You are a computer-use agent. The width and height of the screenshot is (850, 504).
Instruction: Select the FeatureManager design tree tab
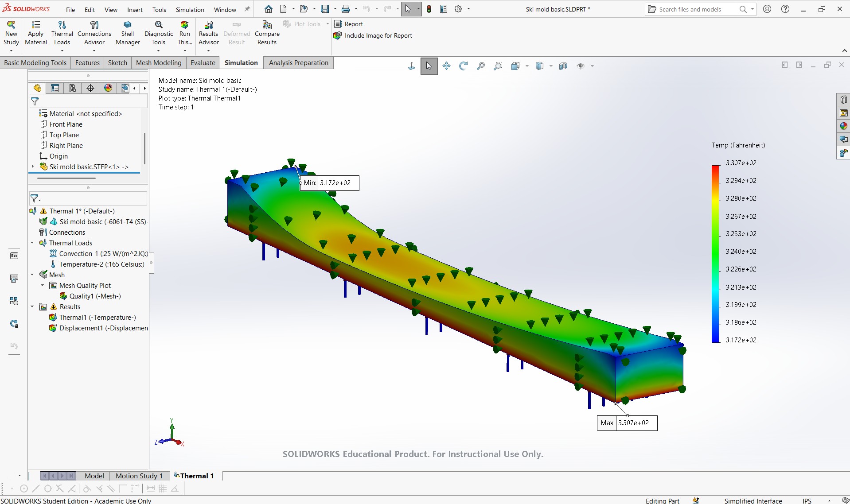[37, 88]
